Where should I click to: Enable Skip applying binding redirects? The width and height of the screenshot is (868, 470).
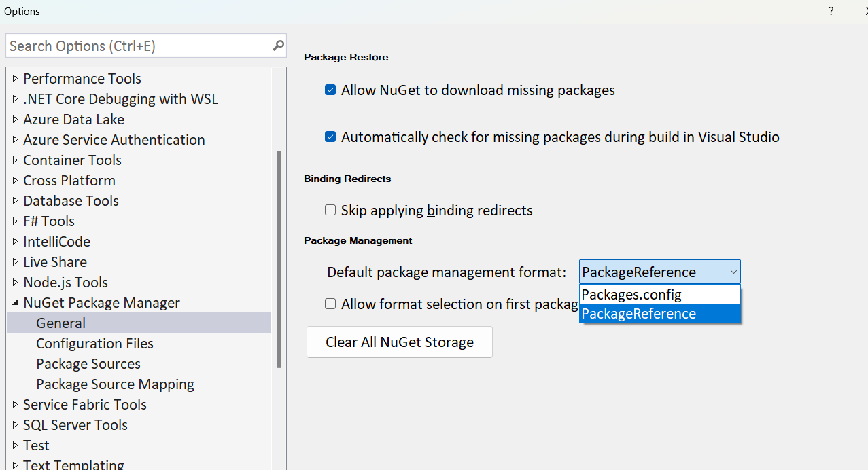(x=330, y=210)
